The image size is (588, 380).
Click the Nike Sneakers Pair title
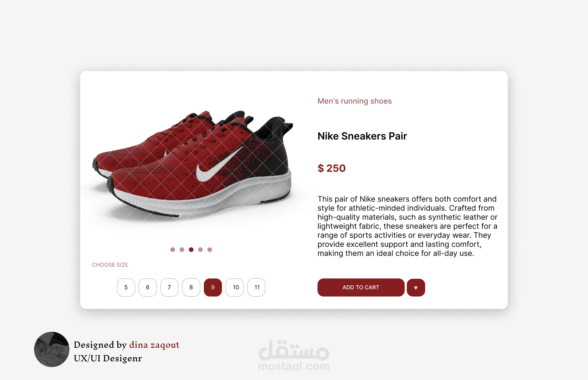[362, 136]
